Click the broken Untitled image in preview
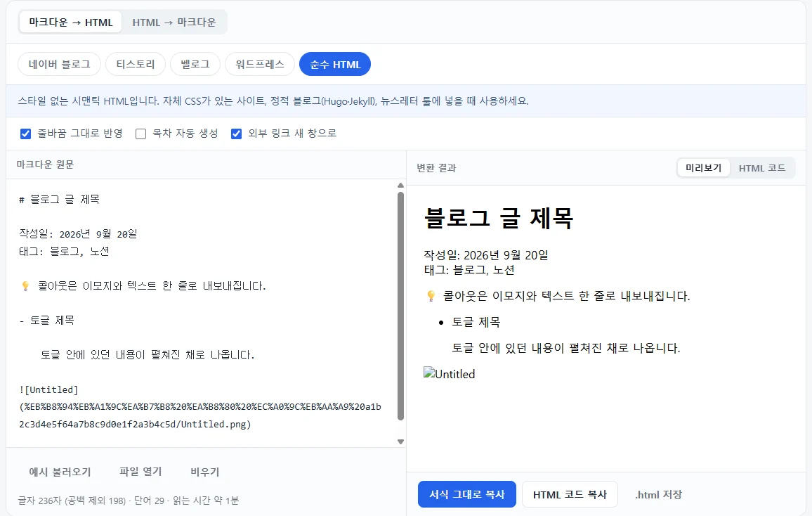Image resolution: width=812 pixels, height=516 pixels. point(450,373)
